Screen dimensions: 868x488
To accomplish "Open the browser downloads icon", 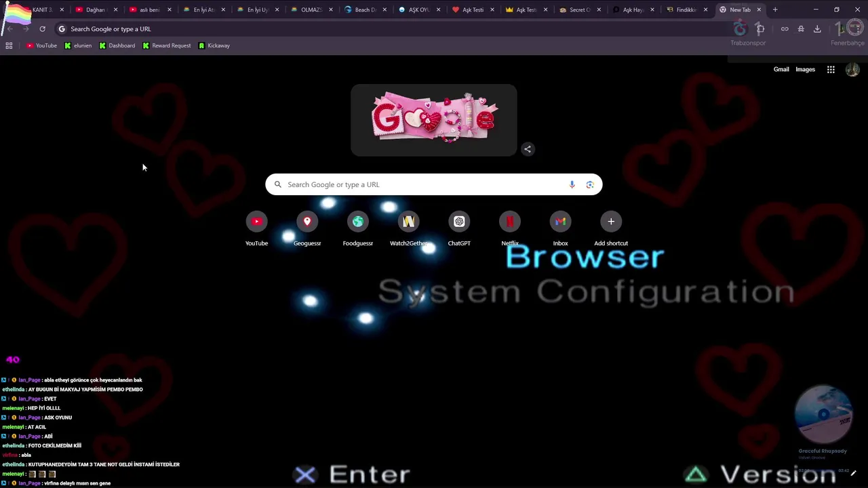I will coord(817,29).
